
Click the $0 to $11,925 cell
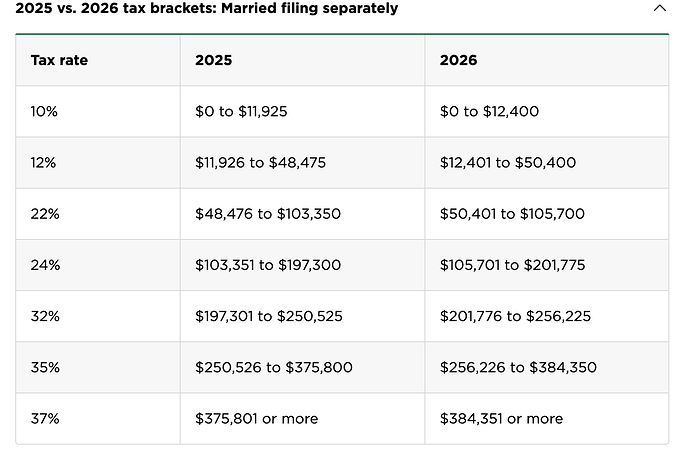(241, 111)
